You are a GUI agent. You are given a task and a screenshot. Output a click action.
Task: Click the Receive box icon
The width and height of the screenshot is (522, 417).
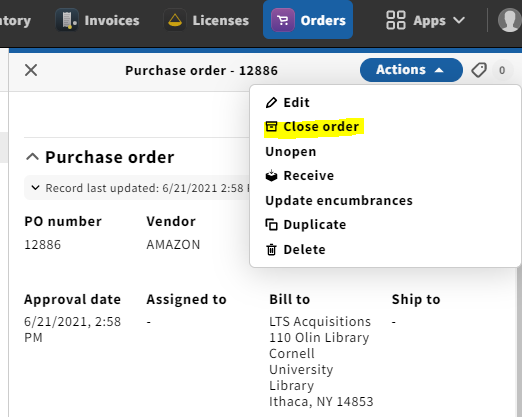click(x=271, y=176)
